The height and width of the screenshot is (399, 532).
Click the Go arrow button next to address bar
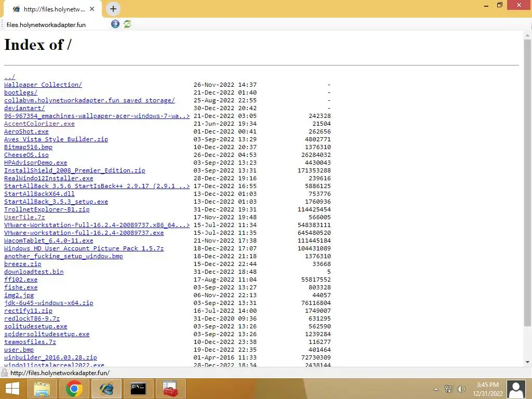tap(115, 24)
